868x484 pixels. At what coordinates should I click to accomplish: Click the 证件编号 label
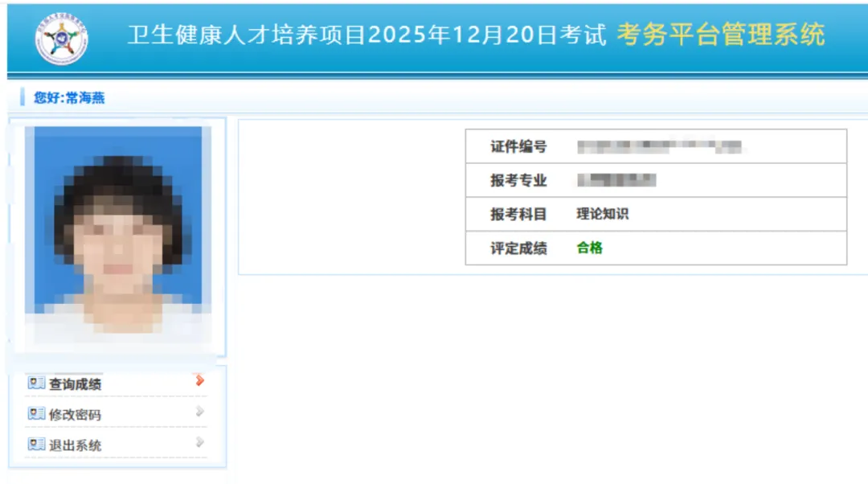click(518, 147)
